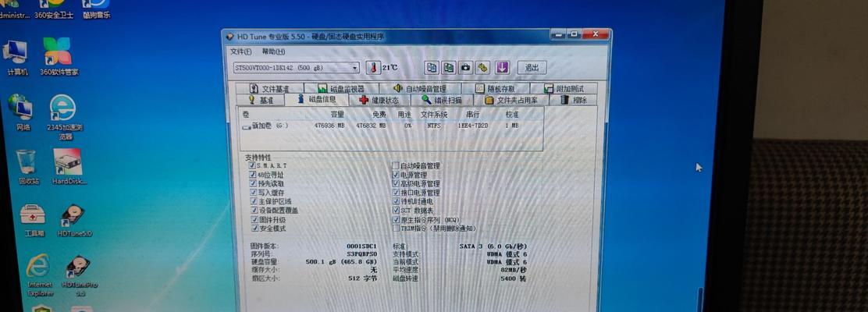Toggle the 预先读取 checkbox
The image size is (868, 312).
click(x=253, y=183)
